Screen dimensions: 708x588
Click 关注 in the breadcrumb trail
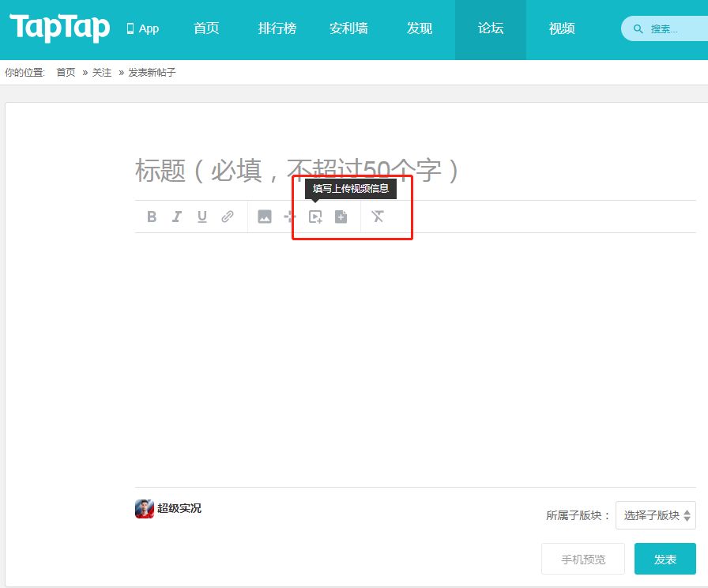pyautogui.click(x=102, y=72)
